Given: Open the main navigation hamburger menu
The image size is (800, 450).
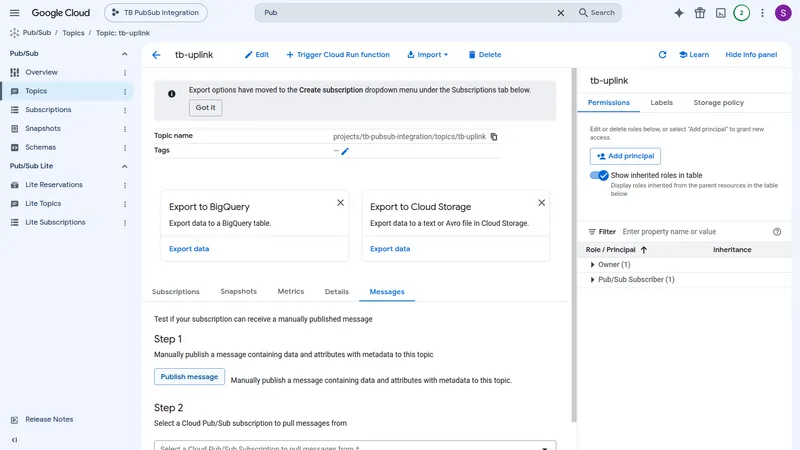Looking at the screenshot, I should tap(14, 13).
